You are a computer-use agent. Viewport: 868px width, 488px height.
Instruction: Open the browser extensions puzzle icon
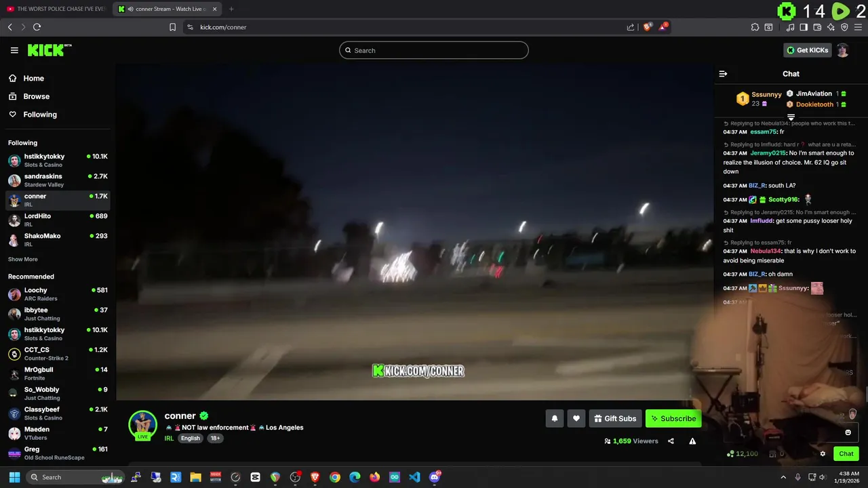pos(755,27)
